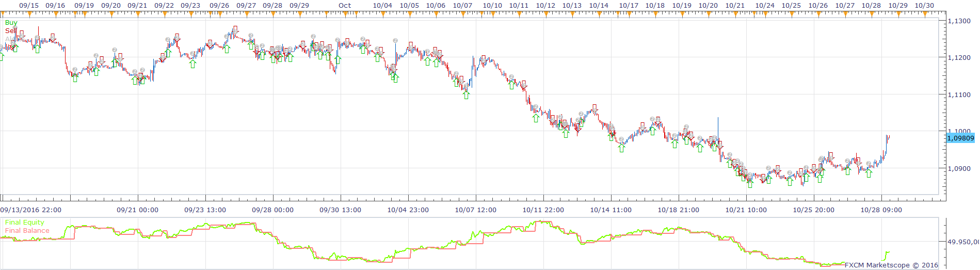Screen dimensions: 980x270
Task: Click the 10/20 date on top axis
Action: [708, 6]
